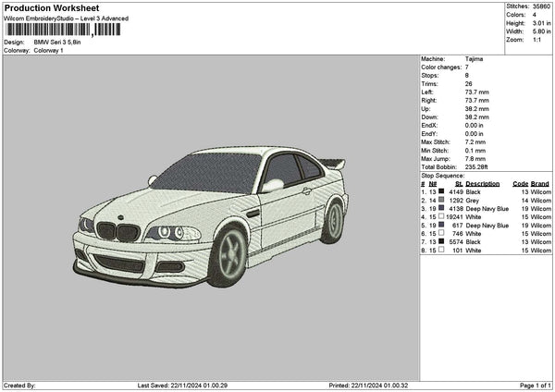Click the Zoom 1:1 value
The height and width of the screenshot is (392, 555).
pyautogui.click(x=536, y=40)
